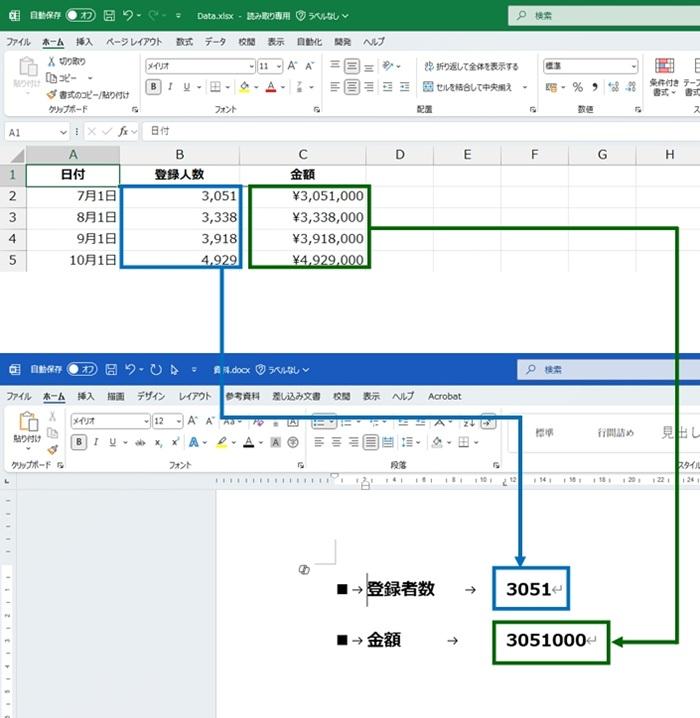Click the Excel save icon in title bar
The width and height of the screenshot is (700, 718).
[x=111, y=16]
